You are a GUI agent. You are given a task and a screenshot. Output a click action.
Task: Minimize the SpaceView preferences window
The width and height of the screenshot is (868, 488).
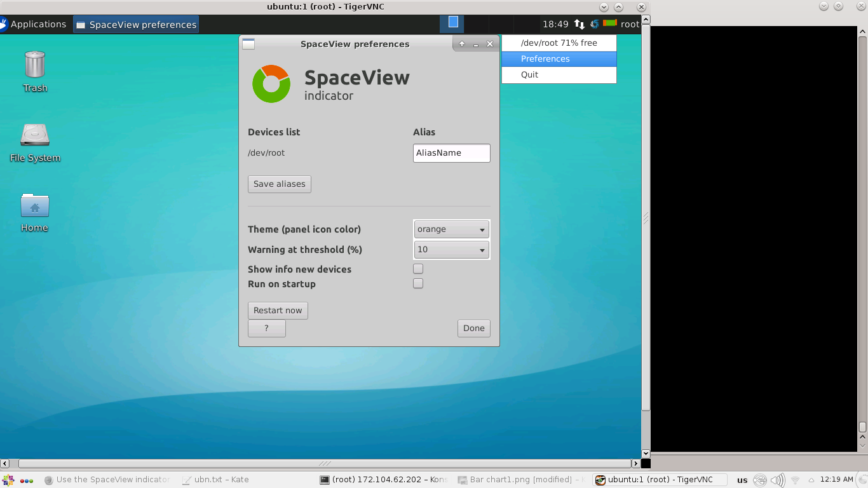point(476,44)
